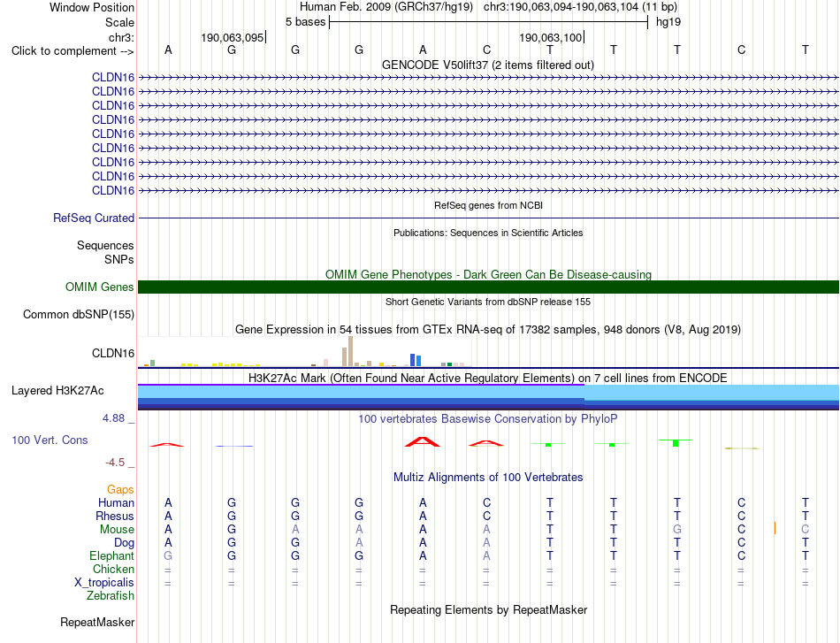840x643 pixels.
Task: Select the Scale track label
Action: coord(119,22)
